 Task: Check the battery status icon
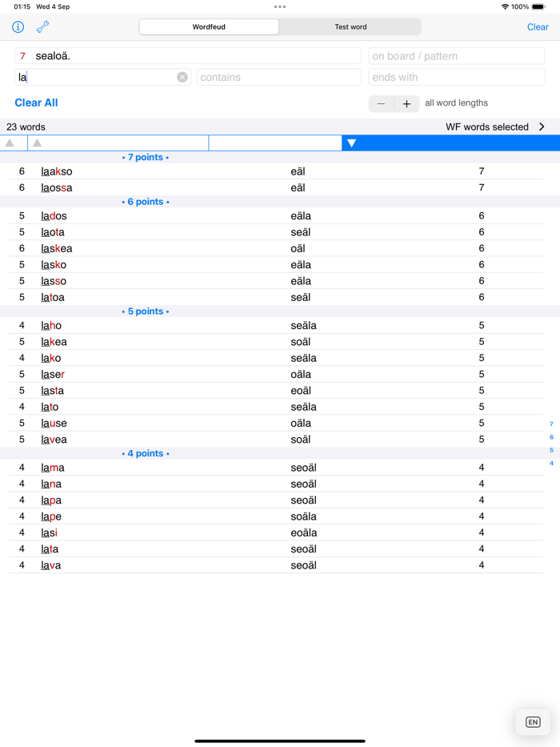tap(538, 6)
